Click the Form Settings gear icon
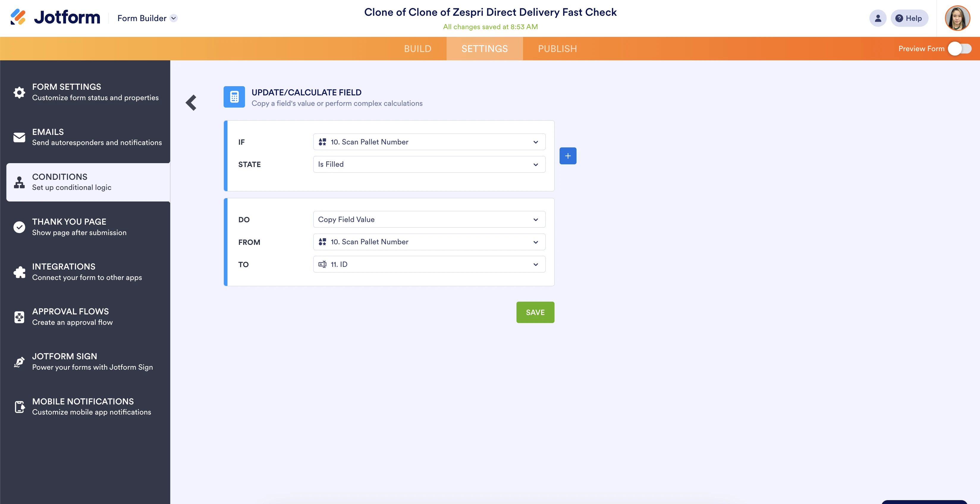This screenshot has width=980, height=504. tap(19, 92)
